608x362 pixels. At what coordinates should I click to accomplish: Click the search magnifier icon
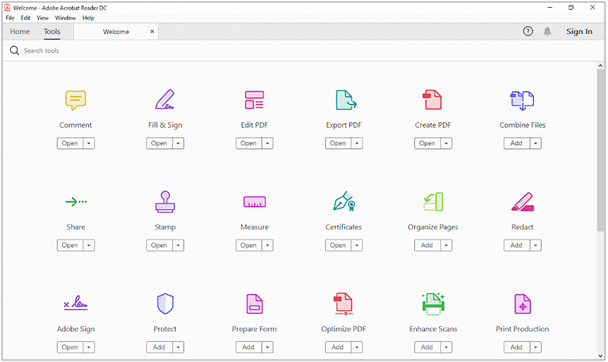pos(14,50)
